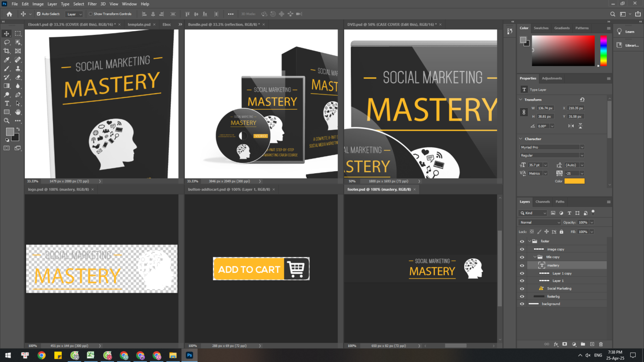
Task: Switch to the Channels tab
Action: pos(542,202)
